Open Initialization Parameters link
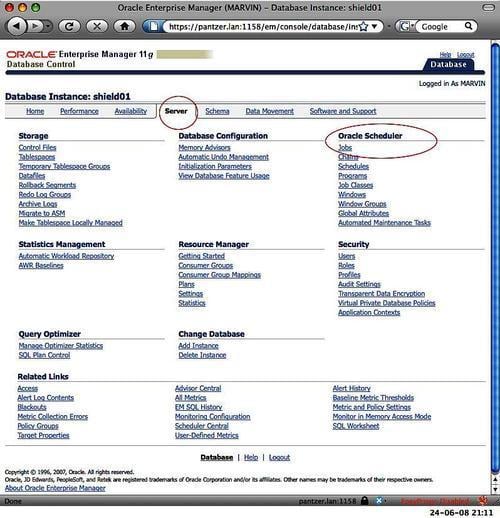 (215, 166)
